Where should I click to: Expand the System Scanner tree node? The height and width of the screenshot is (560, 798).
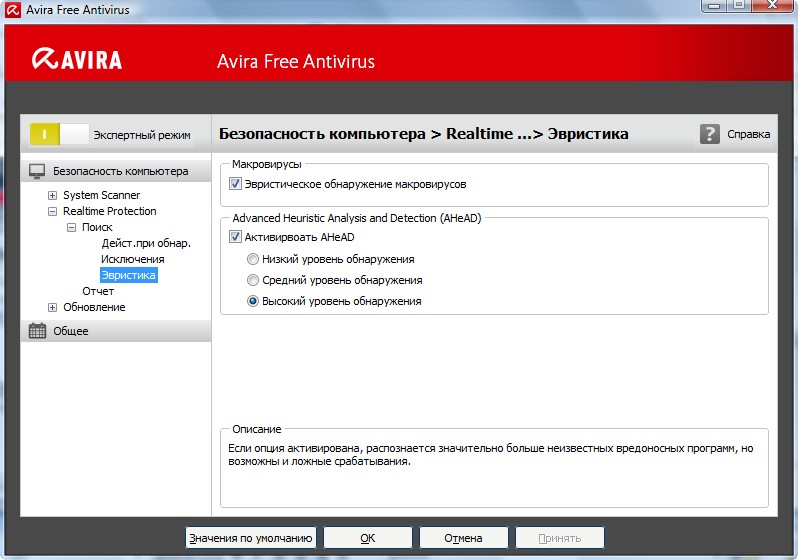(x=52, y=195)
